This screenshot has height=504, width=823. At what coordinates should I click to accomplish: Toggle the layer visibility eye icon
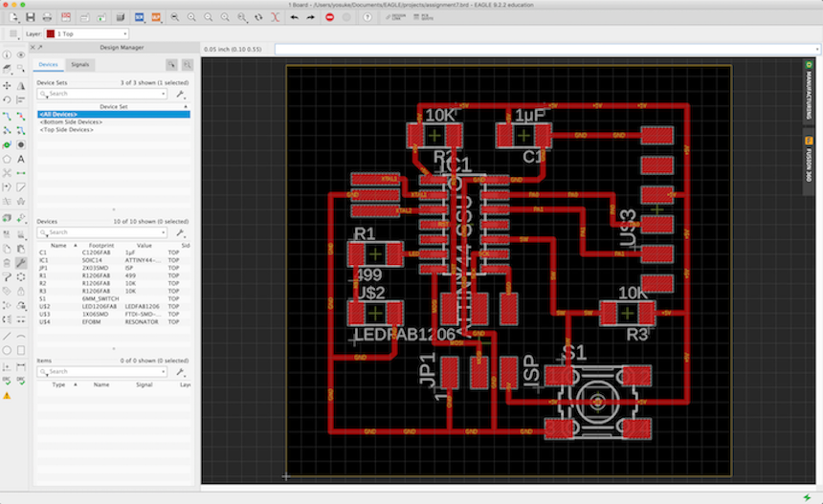[20, 55]
